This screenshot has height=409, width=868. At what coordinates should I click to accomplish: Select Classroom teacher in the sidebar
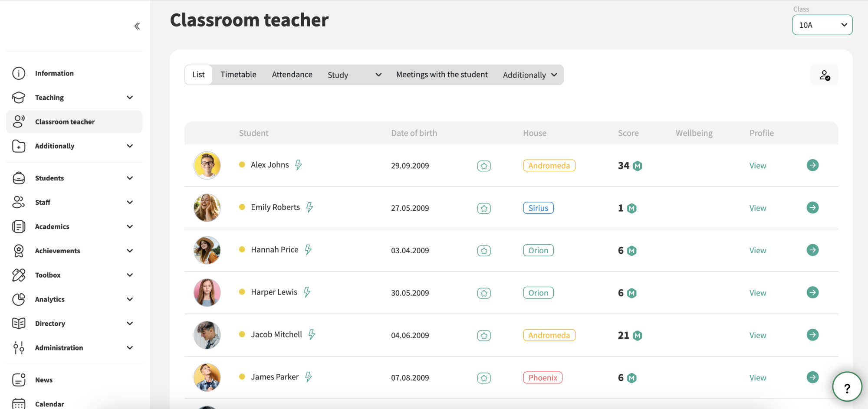point(74,122)
